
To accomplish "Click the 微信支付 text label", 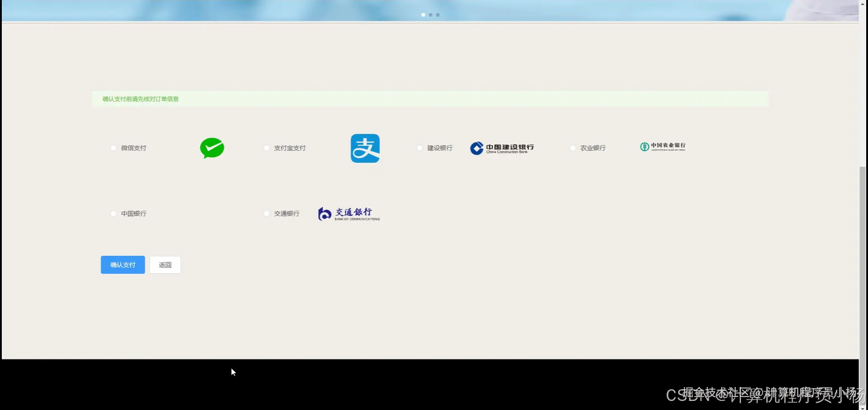I will pyautogui.click(x=134, y=148).
